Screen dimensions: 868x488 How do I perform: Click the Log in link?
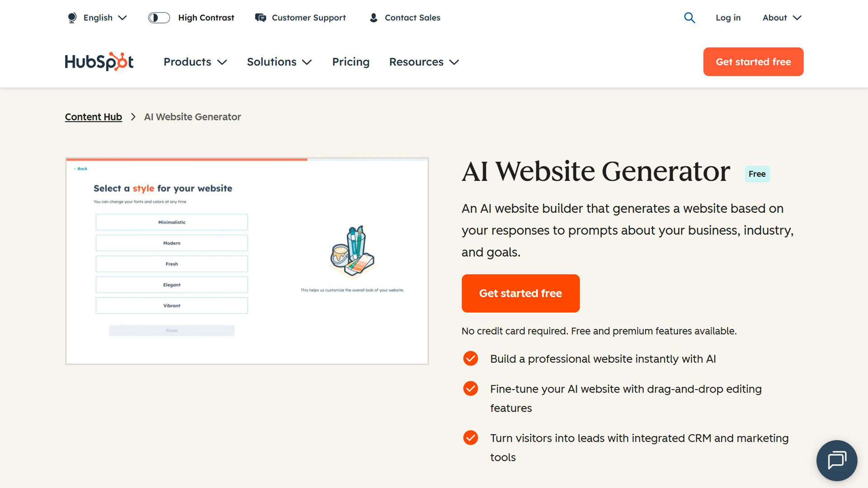point(728,18)
